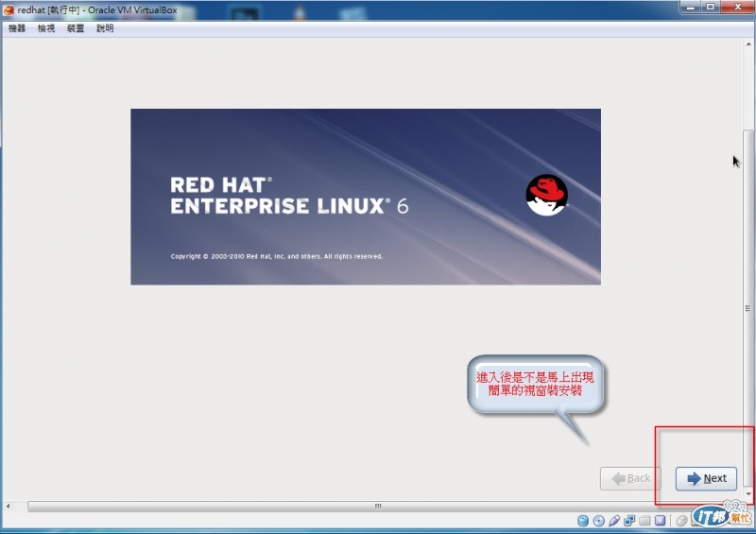Image resolution: width=756 pixels, height=534 pixels.
Task: Open the 說明 (Help) menu
Action: [105, 28]
